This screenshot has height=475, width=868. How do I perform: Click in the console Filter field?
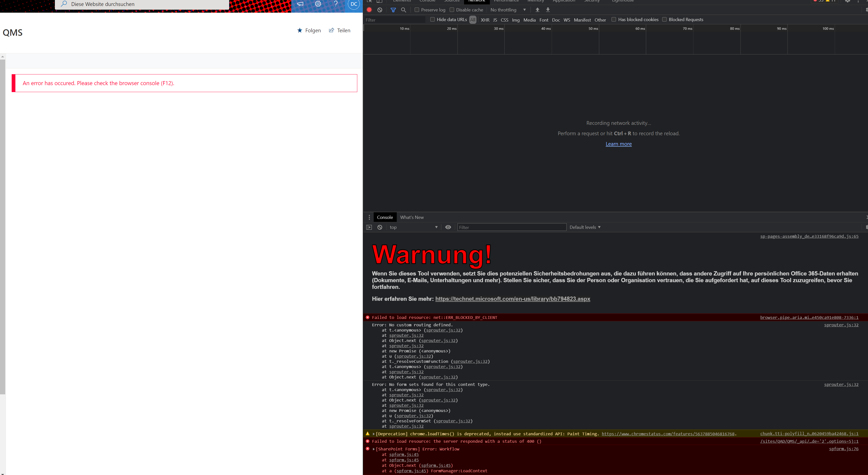(511, 227)
